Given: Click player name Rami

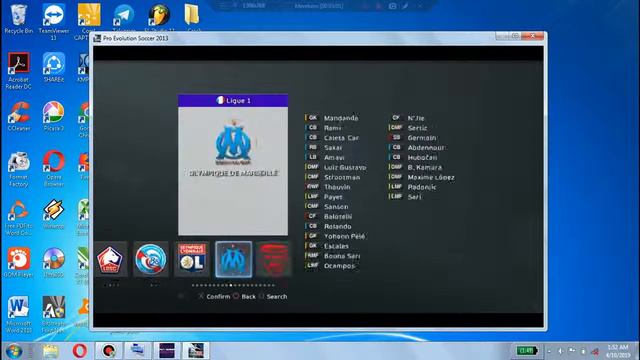Looking at the screenshot, I should (332, 128).
